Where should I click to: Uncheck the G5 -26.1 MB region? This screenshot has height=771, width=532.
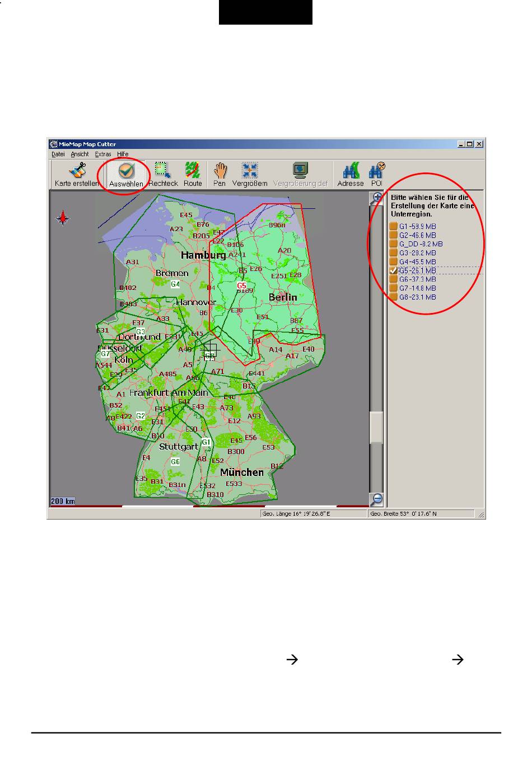[x=394, y=270]
